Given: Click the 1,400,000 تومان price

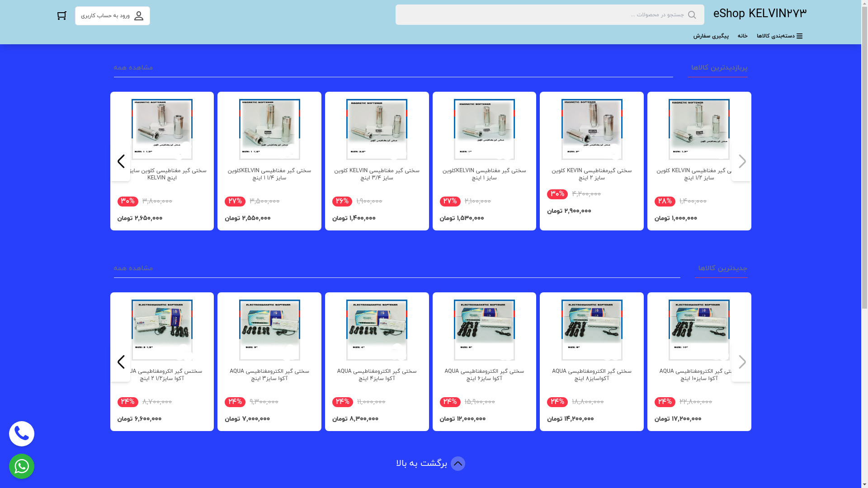Looking at the screenshot, I should [x=354, y=219].
